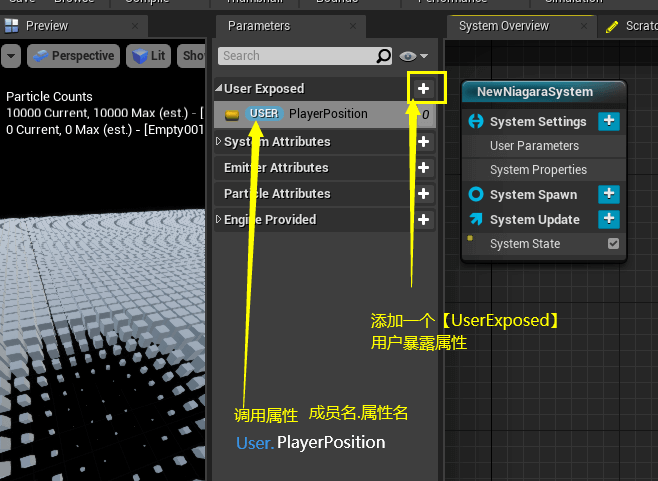This screenshot has width=658, height=481.
Task: Add an Engine Provided parameter
Action: (x=423, y=220)
